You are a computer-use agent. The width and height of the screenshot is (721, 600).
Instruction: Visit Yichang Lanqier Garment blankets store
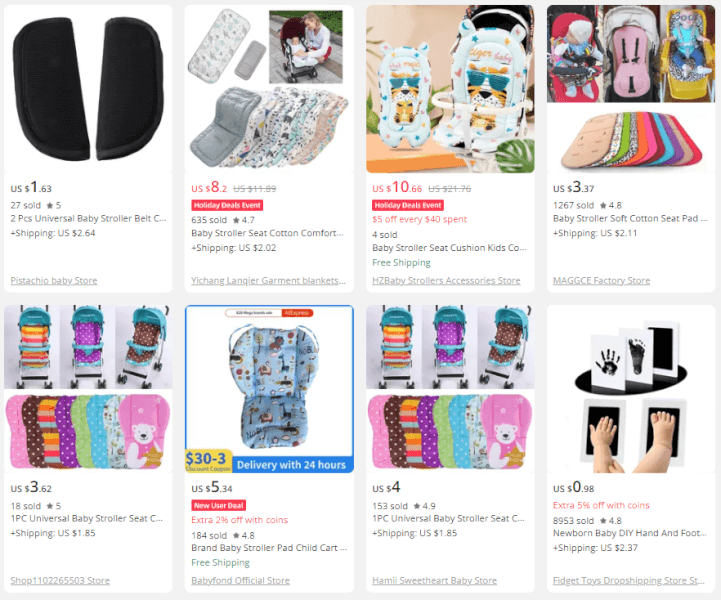click(268, 280)
